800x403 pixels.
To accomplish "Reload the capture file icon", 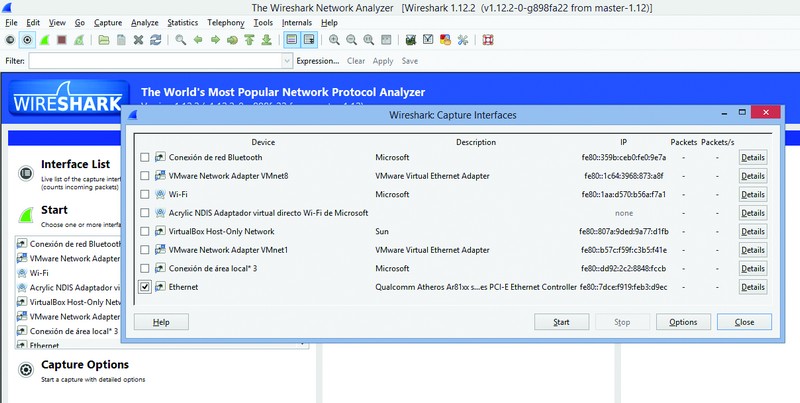I will click(x=156, y=40).
